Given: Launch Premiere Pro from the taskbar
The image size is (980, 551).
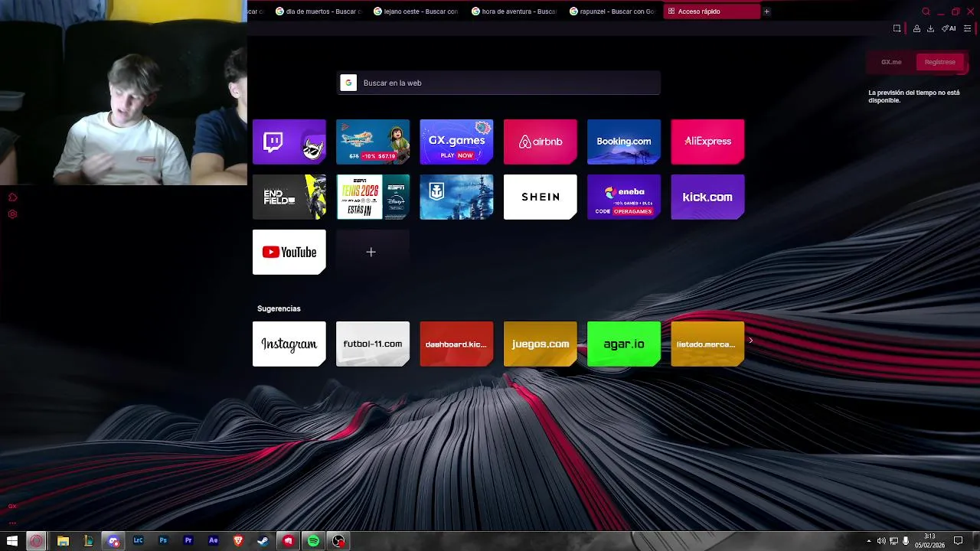Looking at the screenshot, I should [188, 541].
